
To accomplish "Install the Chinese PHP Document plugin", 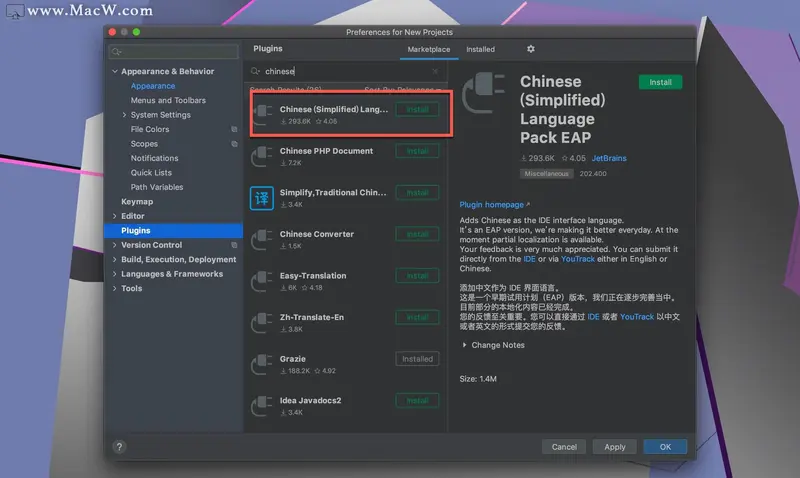I will pyautogui.click(x=417, y=151).
